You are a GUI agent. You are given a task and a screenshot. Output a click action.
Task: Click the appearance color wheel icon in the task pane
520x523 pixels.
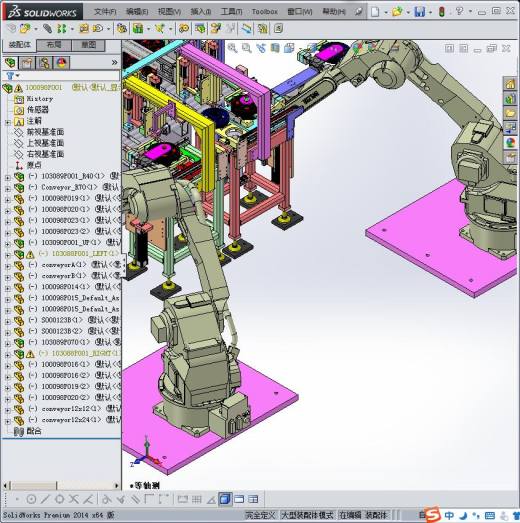(510, 142)
